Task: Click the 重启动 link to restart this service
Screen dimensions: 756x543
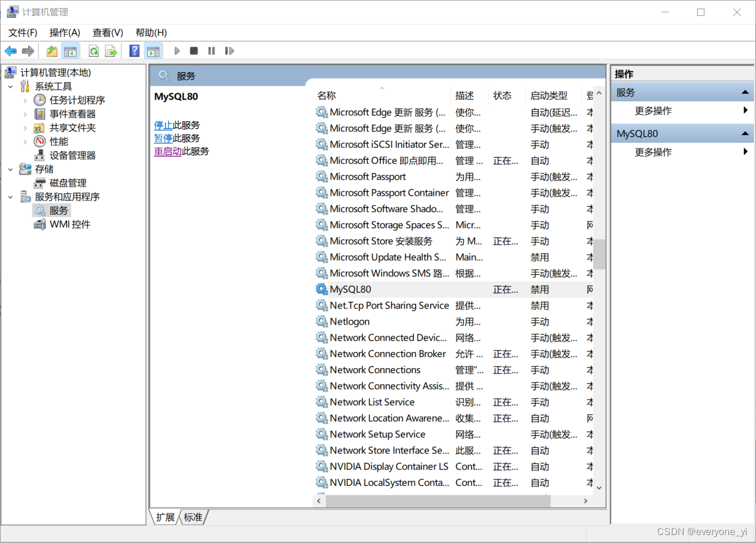Action: pos(168,151)
